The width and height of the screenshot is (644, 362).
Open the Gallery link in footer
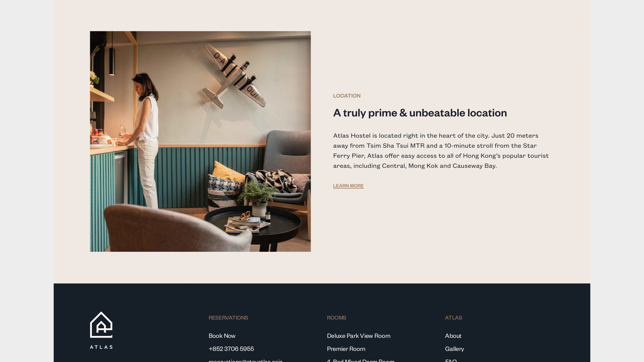pos(454,349)
